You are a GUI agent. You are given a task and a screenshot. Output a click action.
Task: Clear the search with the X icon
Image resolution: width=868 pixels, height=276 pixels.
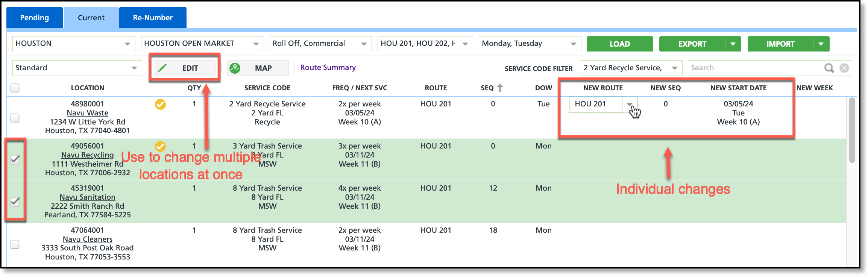point(844,68)
